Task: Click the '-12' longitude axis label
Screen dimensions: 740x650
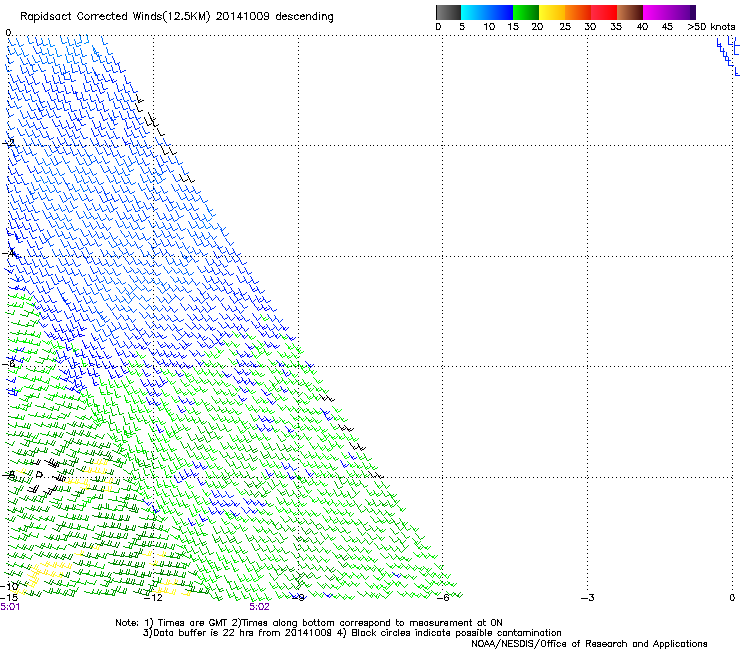Action: click(153, 598)
